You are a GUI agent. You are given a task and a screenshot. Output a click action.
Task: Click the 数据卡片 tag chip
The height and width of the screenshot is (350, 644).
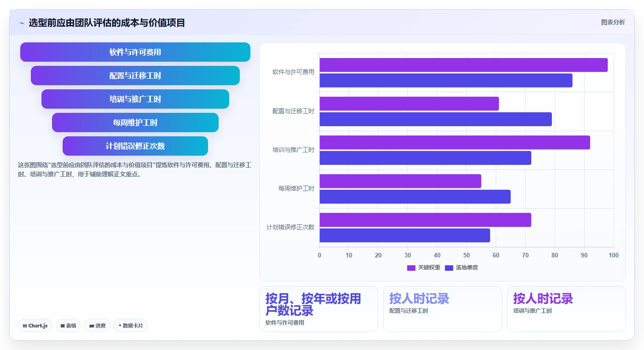point(131,326)
